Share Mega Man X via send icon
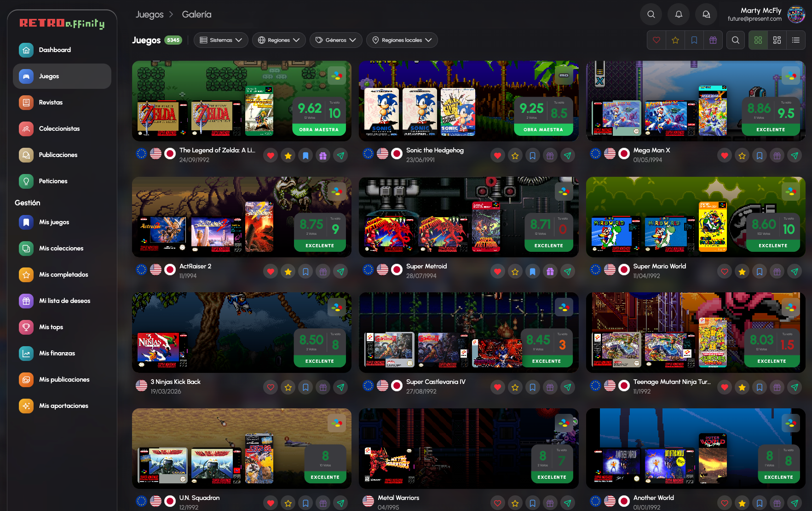The width and height of the screenshot is (812, 511). tap(795, 156)
